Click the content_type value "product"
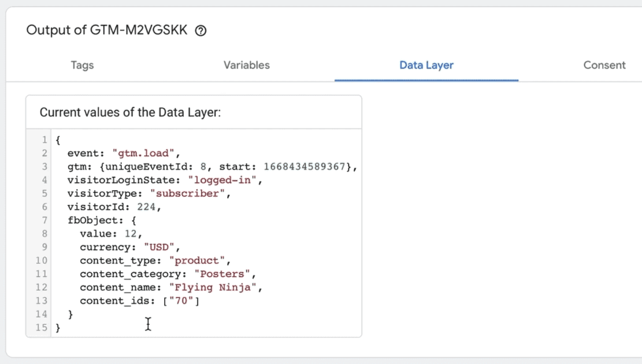 [x=197, y=260]
